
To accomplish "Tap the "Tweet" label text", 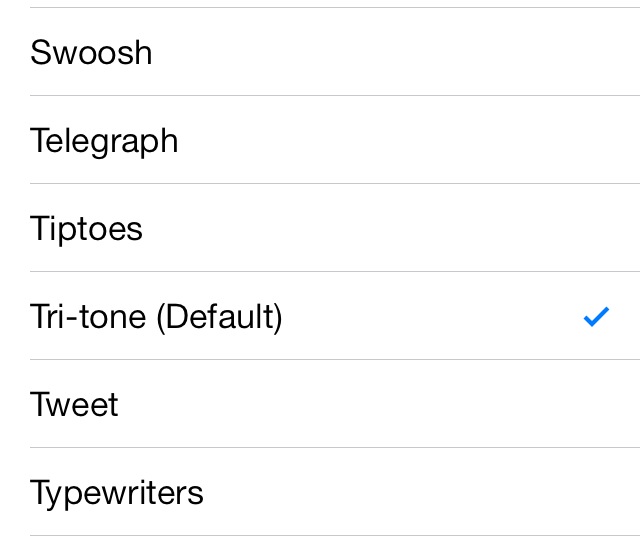I will tap(74, 405).
